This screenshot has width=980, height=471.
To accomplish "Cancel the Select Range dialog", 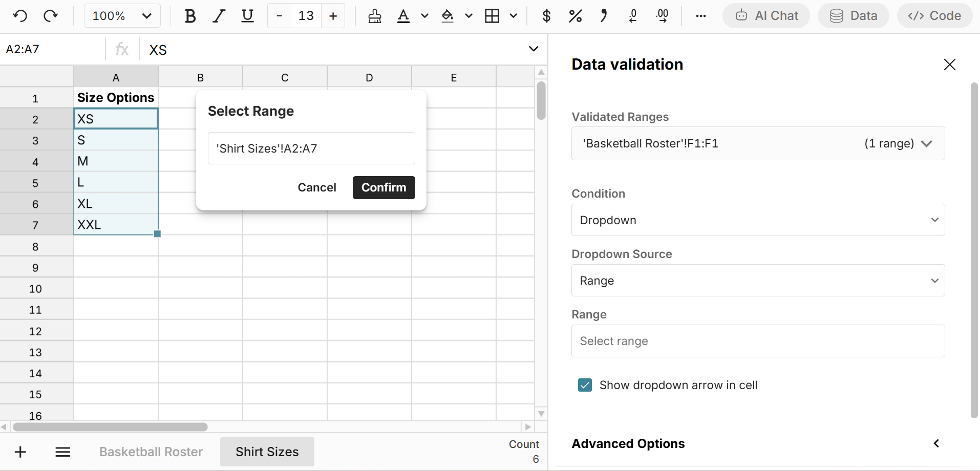I will click(316, 187).
